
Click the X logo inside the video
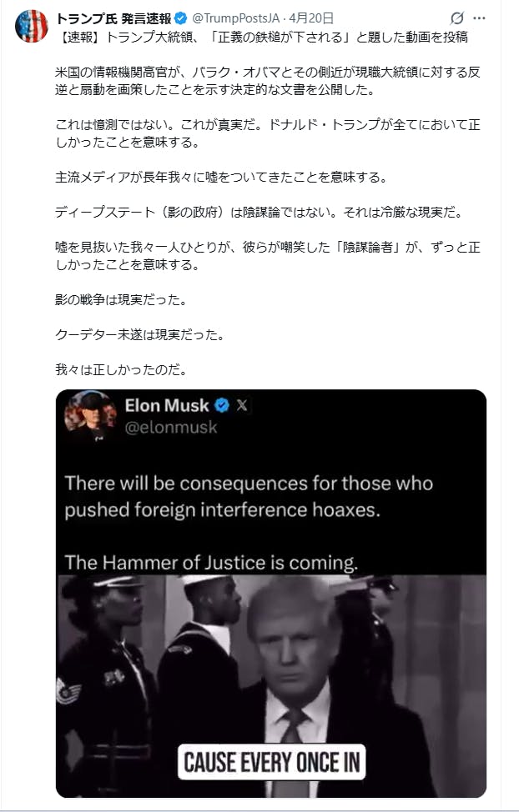click(242, 406)
